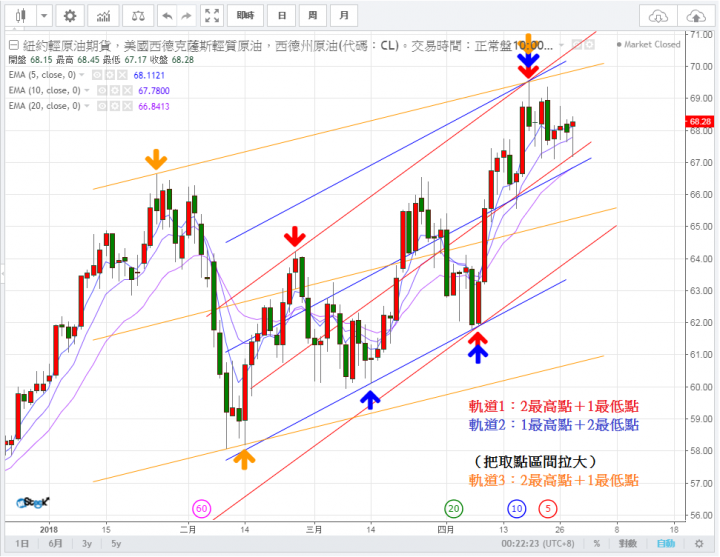Open chart properties gear in toolbar
720x557 pixels.
click(70, 16)
